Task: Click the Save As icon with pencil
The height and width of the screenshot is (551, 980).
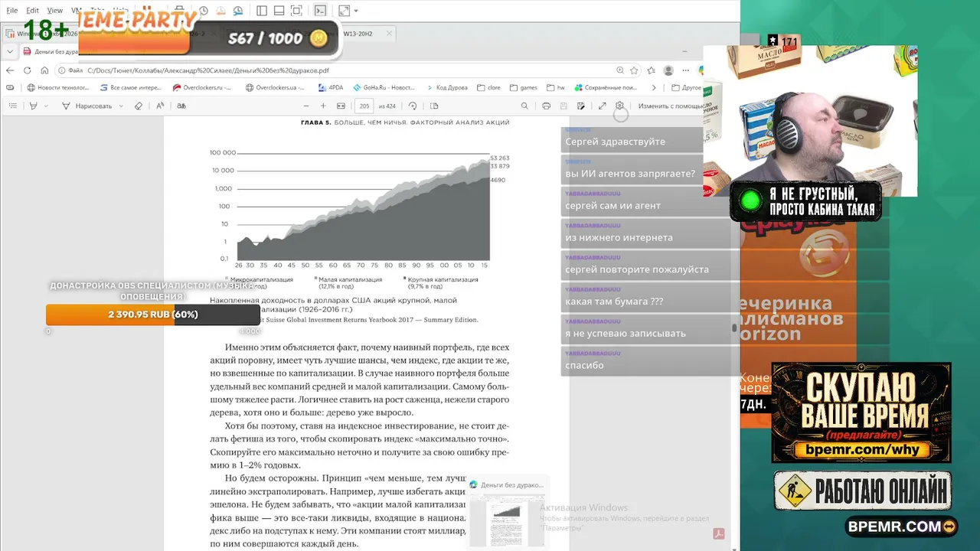Action: tap(581, 106)
